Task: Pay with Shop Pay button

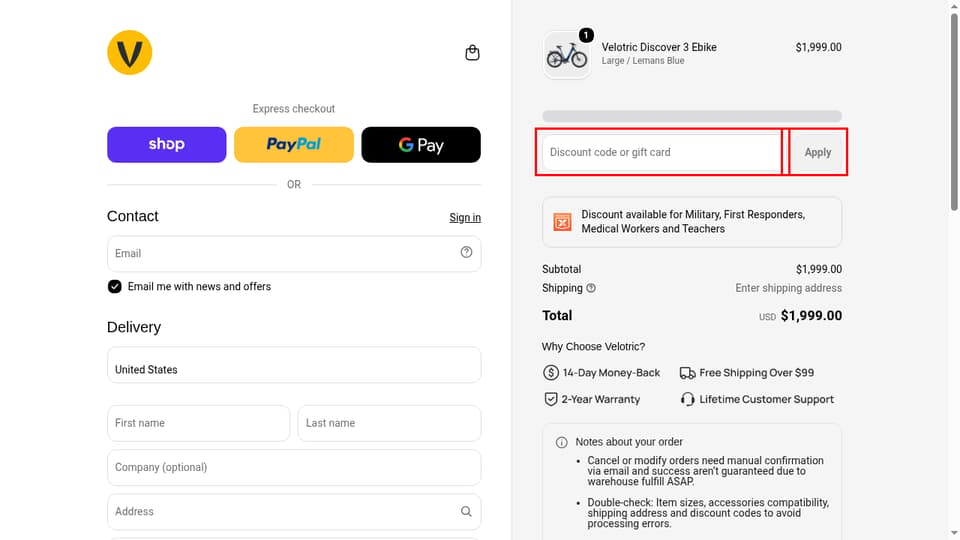Action: tap(167, 144)
